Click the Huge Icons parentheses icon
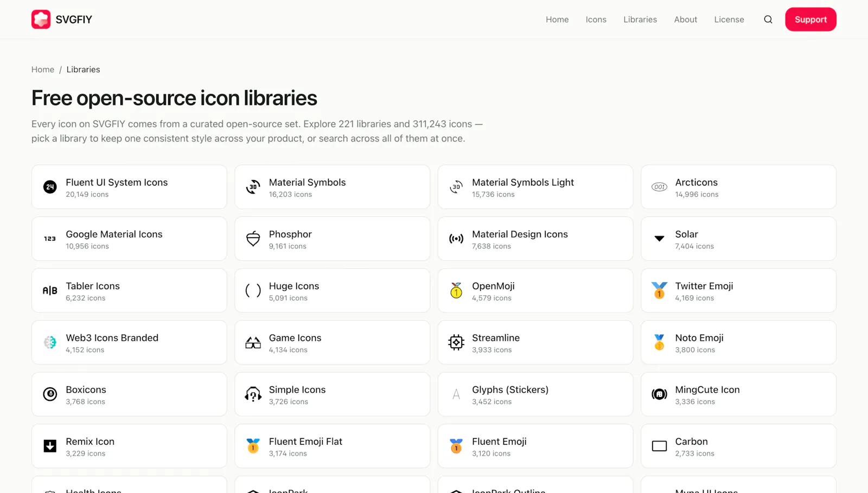This screenshot has height=493, width=868. [253, 291]
